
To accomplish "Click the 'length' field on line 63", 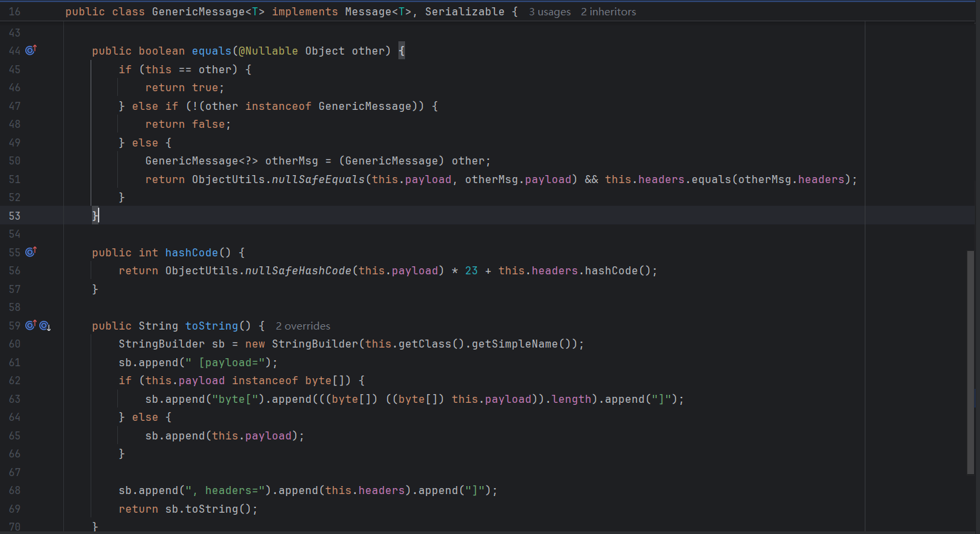I will coord(572,399).
